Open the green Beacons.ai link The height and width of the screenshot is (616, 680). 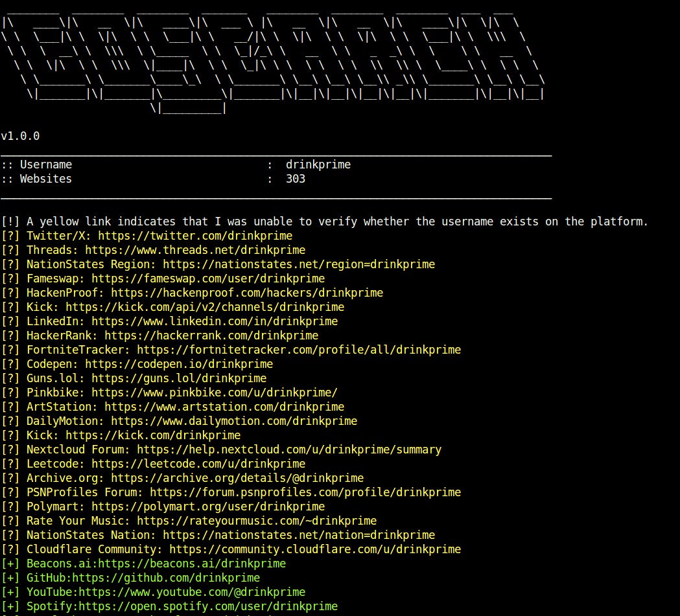tap(192, 564)
